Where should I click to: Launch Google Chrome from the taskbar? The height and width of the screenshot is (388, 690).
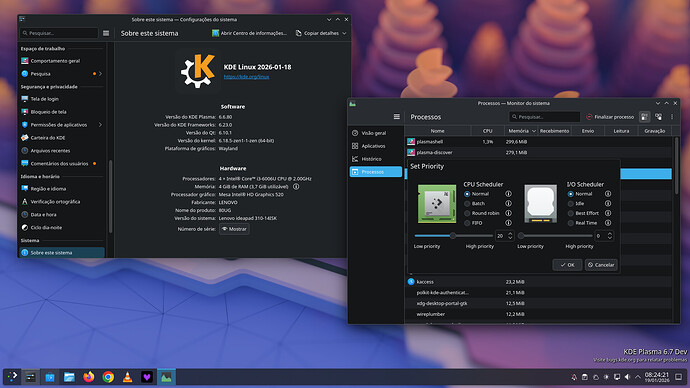pos(108,377)
